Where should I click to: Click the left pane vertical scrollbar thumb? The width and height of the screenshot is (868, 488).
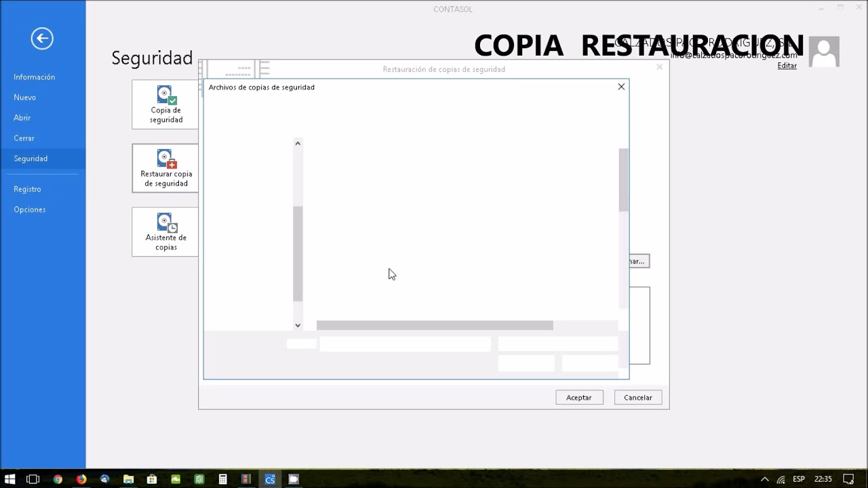298,253
